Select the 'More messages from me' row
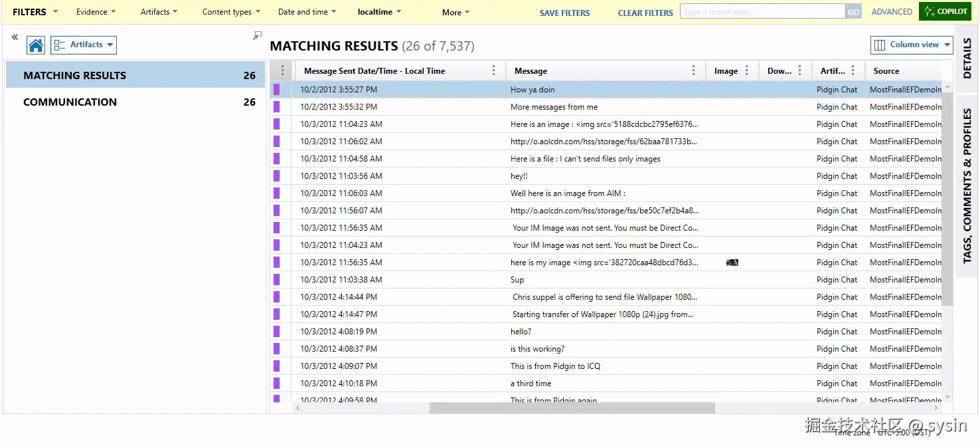The image size is (980, 448). (x=606, y=107)
